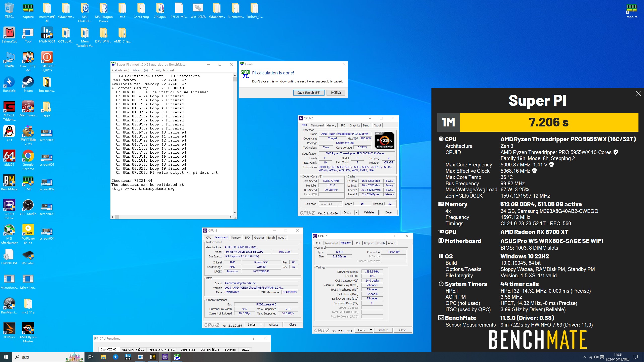The width and height of the screenshot is (644, 362).
Task: Launch Core Temp x64 desktop icon
Action: [28, 62]
